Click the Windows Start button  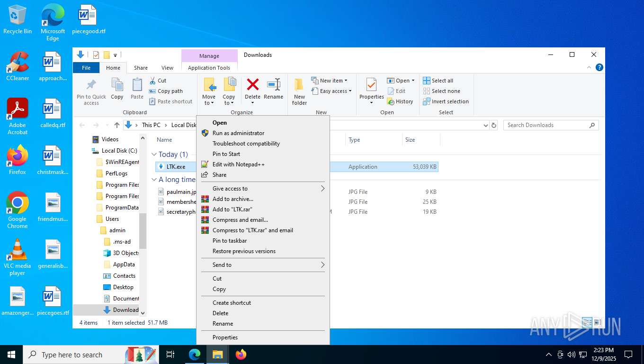coord(11,355)
